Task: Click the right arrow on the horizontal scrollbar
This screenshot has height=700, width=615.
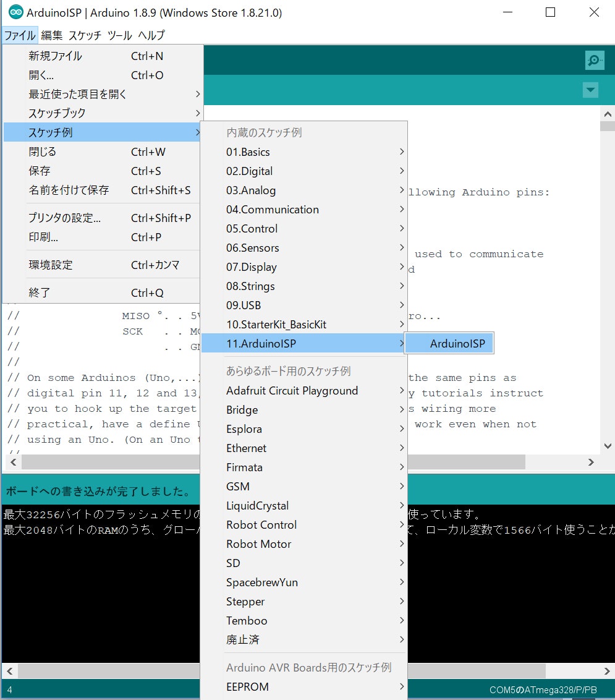Action: pos(591,461)
